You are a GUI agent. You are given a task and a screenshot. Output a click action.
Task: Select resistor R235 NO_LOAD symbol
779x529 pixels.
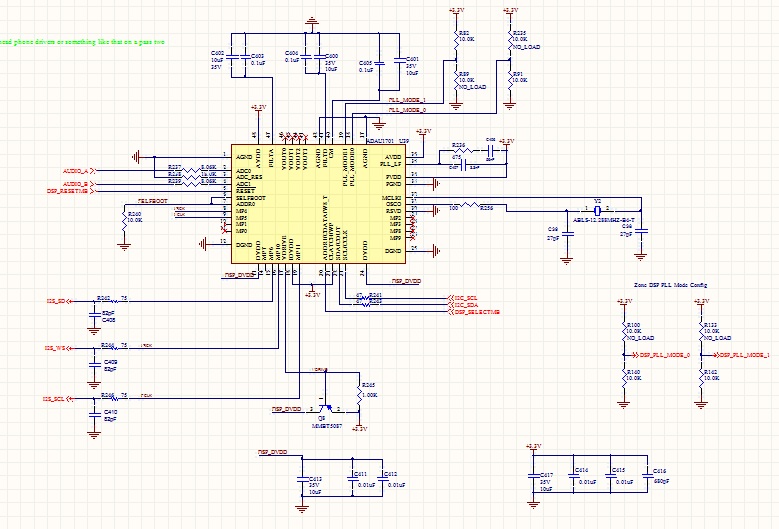(510, 40)
